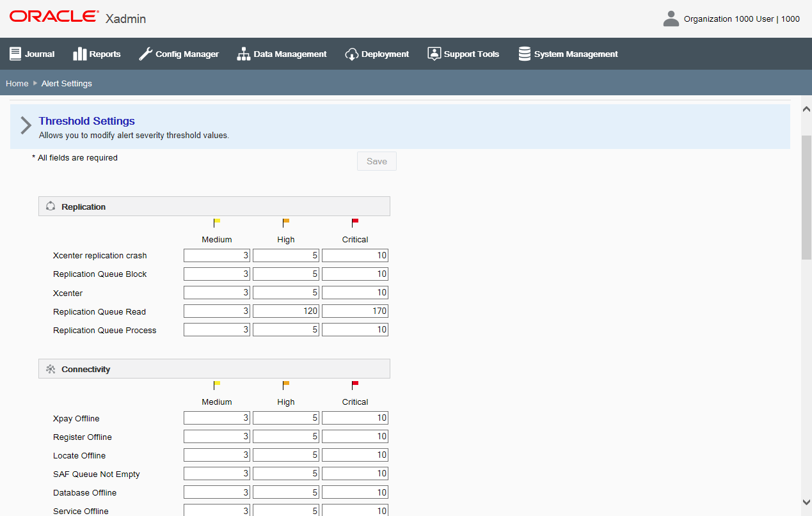Click the Register Offline label
Image resolution: width=812 pixels, height=516 pixels.
[x=83, y=437]
